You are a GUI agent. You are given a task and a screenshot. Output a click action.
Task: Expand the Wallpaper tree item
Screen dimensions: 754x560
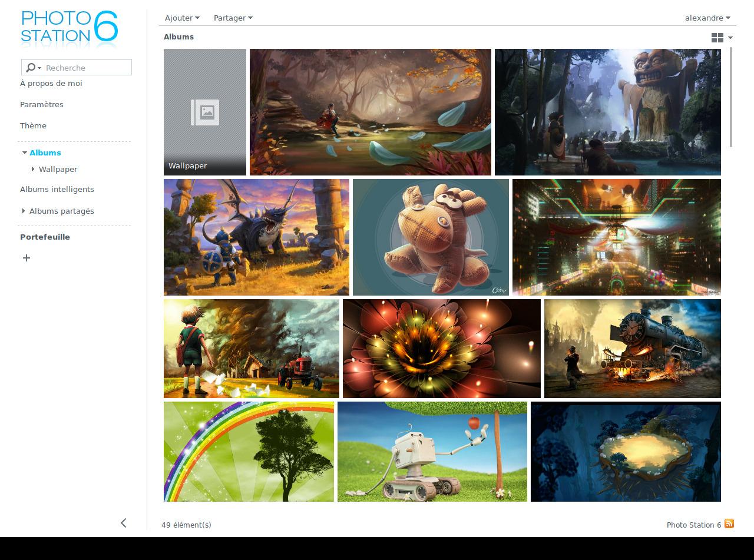pyautogui.click(x=34, y=170)
